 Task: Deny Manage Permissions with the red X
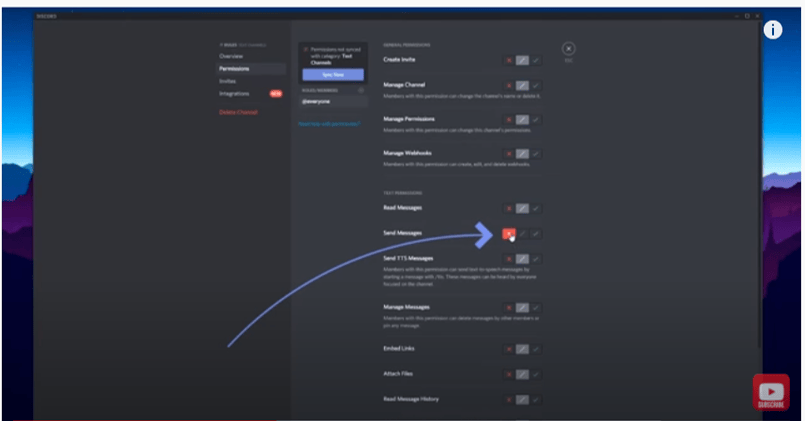(x=509, y=120)
